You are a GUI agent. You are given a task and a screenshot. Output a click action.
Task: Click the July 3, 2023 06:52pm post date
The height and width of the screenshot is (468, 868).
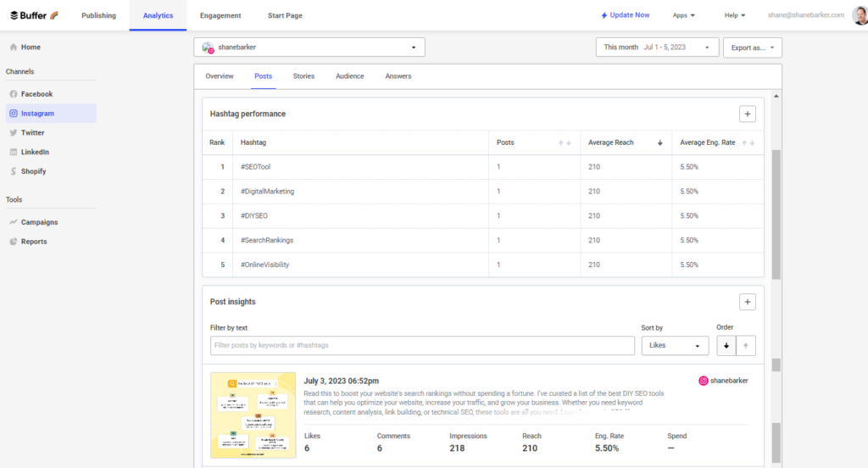tap(341, 381)
